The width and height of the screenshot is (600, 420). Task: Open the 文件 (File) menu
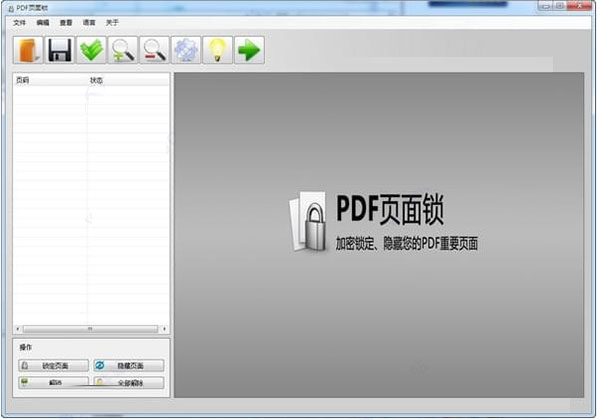(x=19, y=23)
